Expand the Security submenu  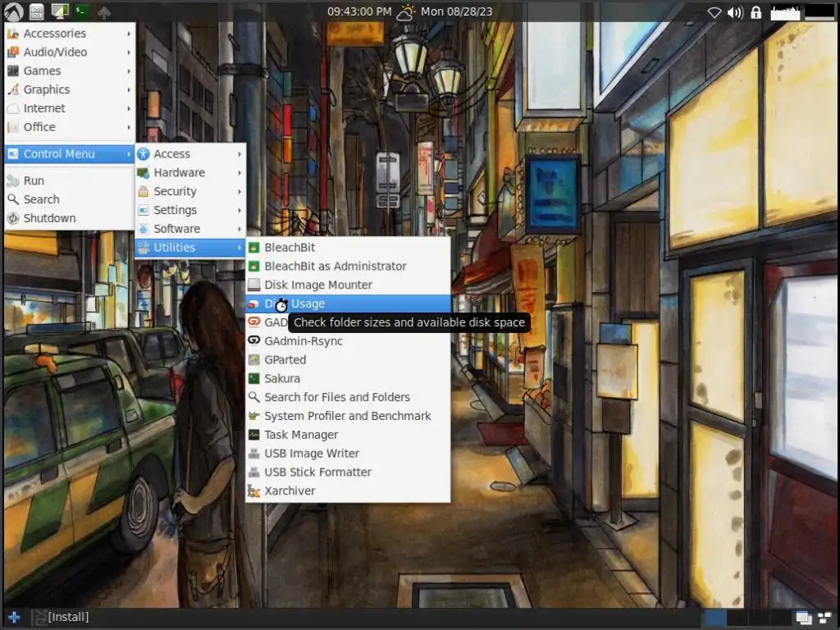(190, 191)
